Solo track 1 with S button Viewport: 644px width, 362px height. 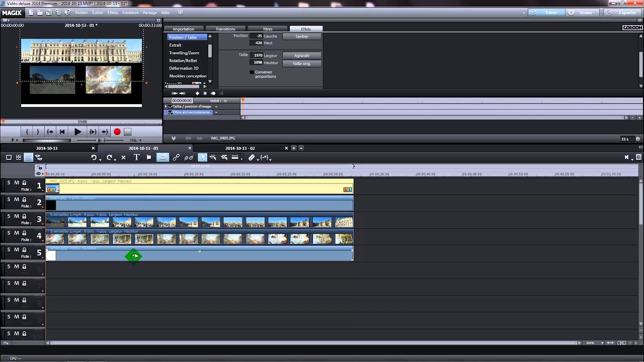9,183
